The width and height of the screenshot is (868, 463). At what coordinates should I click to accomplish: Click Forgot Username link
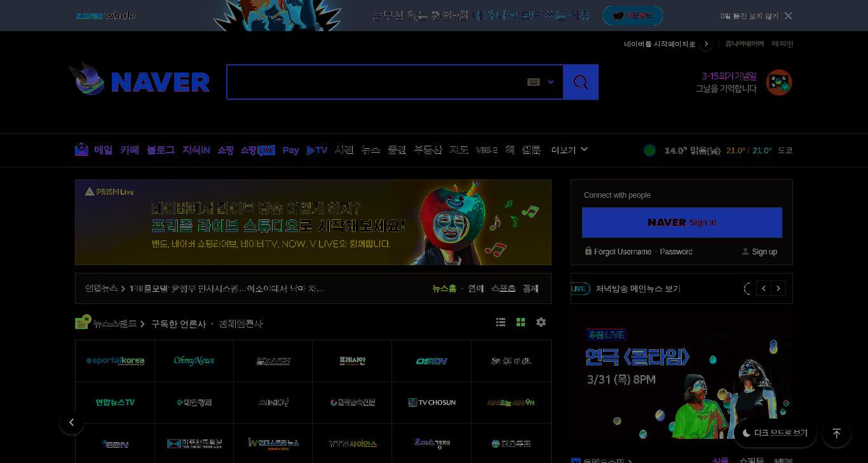(623, 252)
